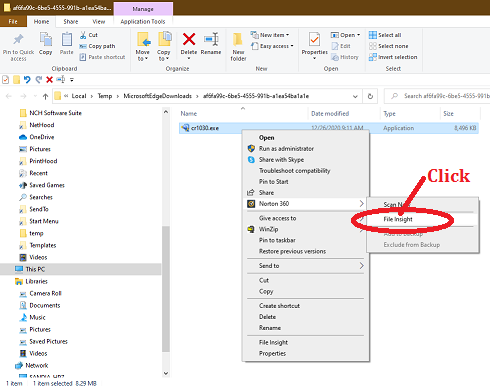Click Edit in the Open group
This screenshot has height=387, width=490.
tap(341, 46)
